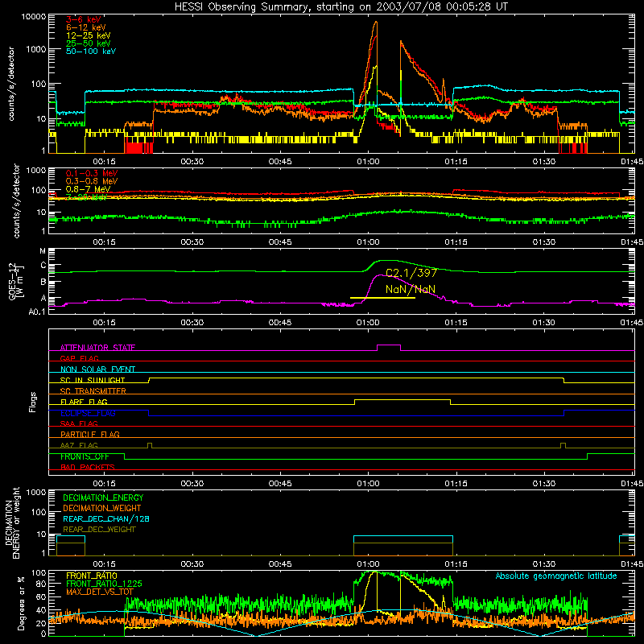Click the '0.1-0.3 MeV' legend entry

[x=92, y=173]
